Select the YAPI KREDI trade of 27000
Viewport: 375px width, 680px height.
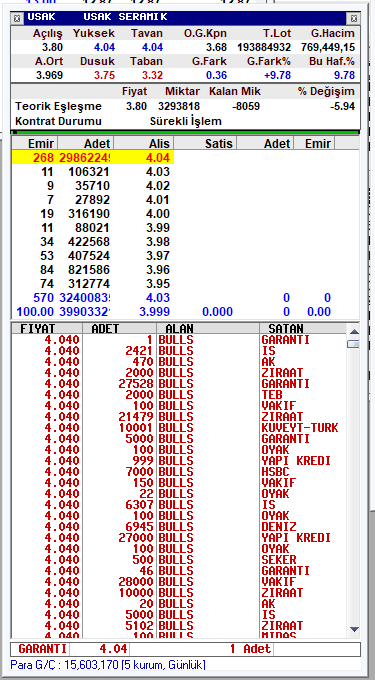pyautogui.click(x=179, y=538)
